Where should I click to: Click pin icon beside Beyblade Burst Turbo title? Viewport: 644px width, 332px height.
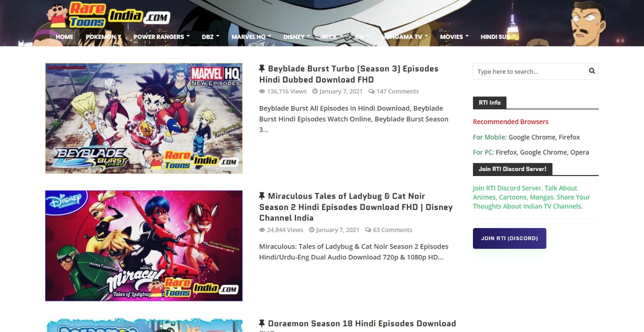click(x=262, y=68)
